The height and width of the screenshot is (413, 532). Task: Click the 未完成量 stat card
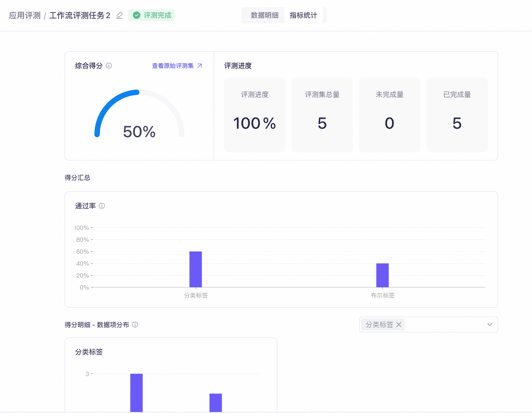(x=389, y=115)
